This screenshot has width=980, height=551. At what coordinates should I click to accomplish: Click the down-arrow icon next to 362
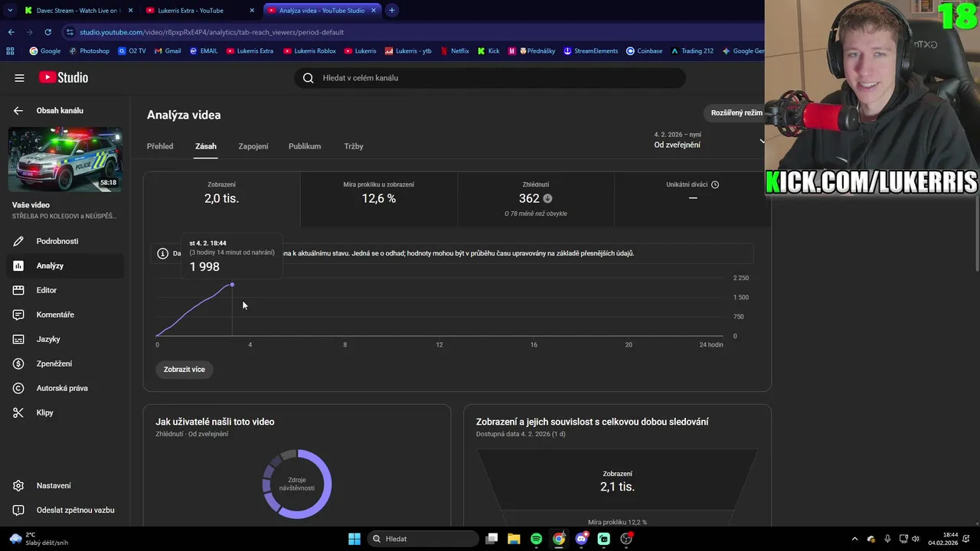pos(547,199)
